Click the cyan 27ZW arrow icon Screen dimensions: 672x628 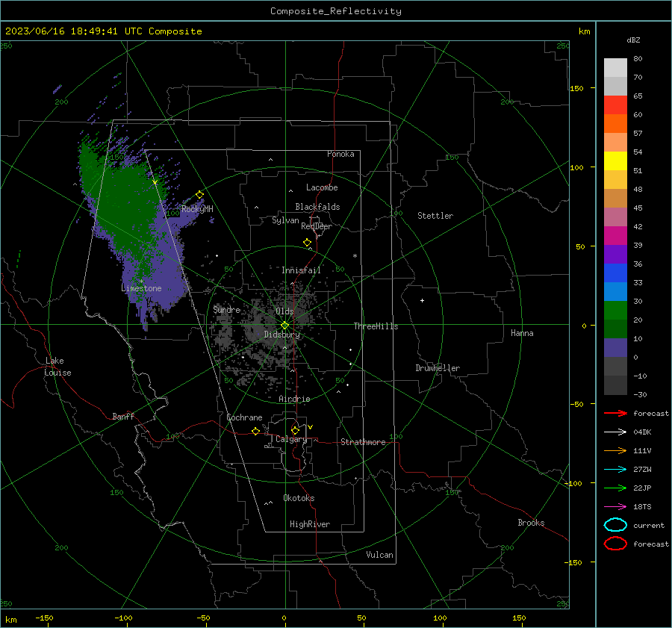[x=615, y=470]
